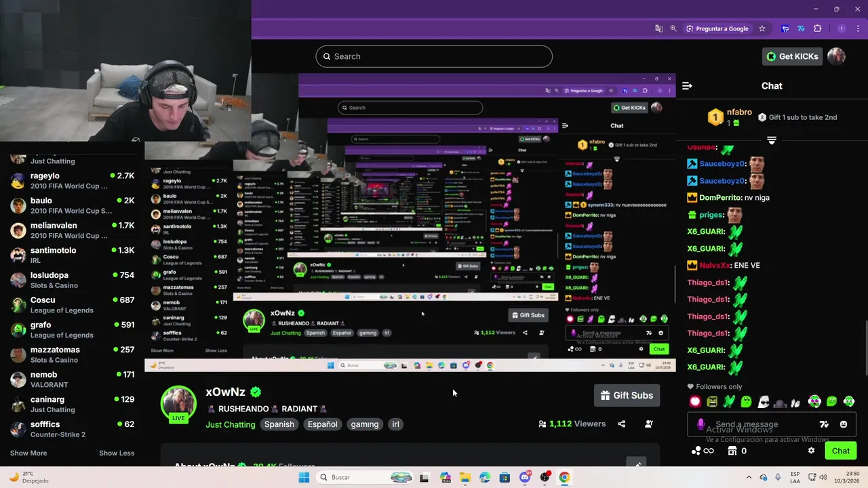Open the Kick user avatar menu
Screen dimensions: 868x488
[x=836, y=56]
